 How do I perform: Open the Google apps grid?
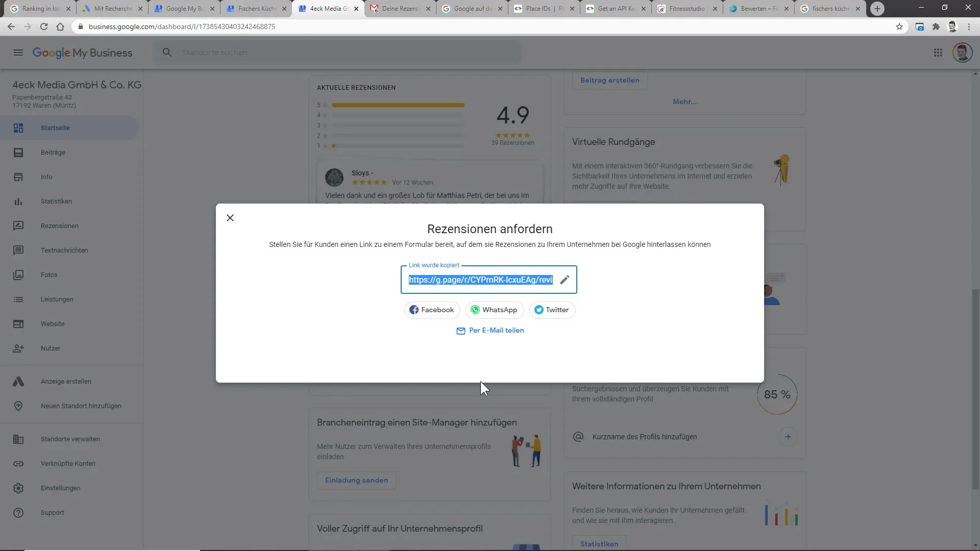938,53
